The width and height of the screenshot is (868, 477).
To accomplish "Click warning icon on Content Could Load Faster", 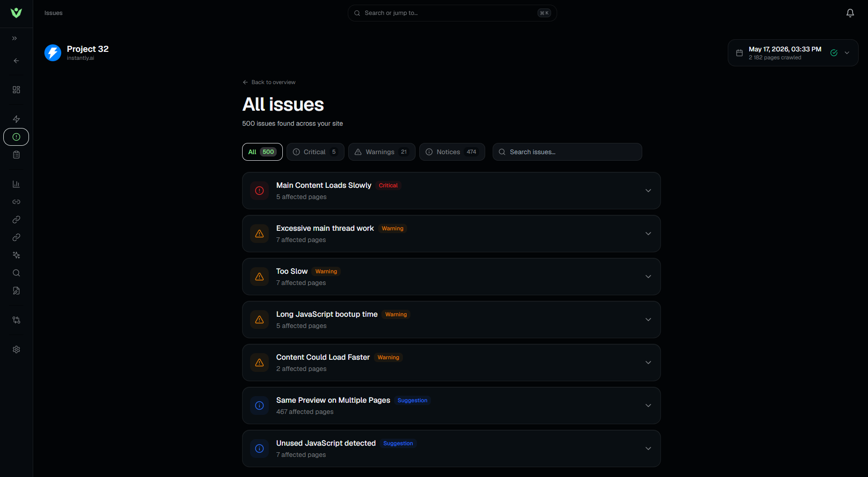I will [259, 363].
